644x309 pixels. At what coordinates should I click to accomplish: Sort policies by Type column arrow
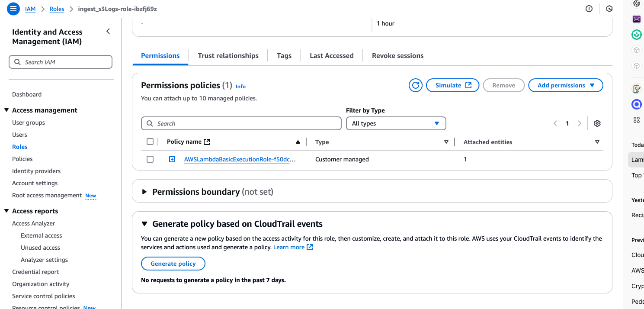446,142
